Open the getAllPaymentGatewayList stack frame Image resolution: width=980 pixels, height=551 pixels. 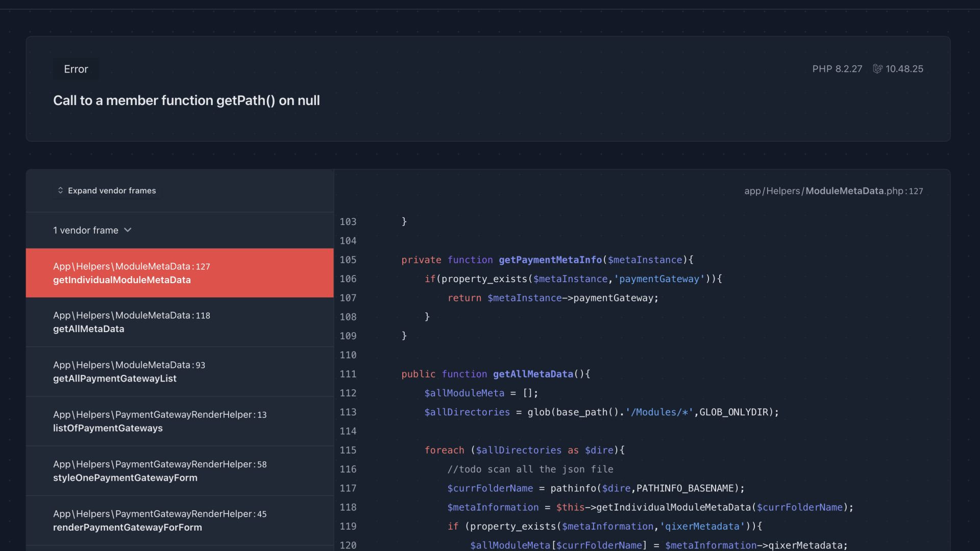[180, 371]
